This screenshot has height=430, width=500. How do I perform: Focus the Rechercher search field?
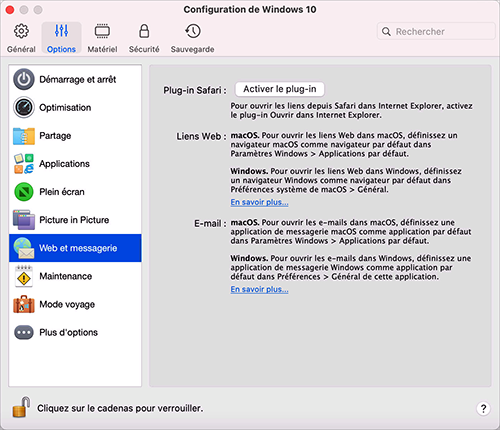pos(436,32)
